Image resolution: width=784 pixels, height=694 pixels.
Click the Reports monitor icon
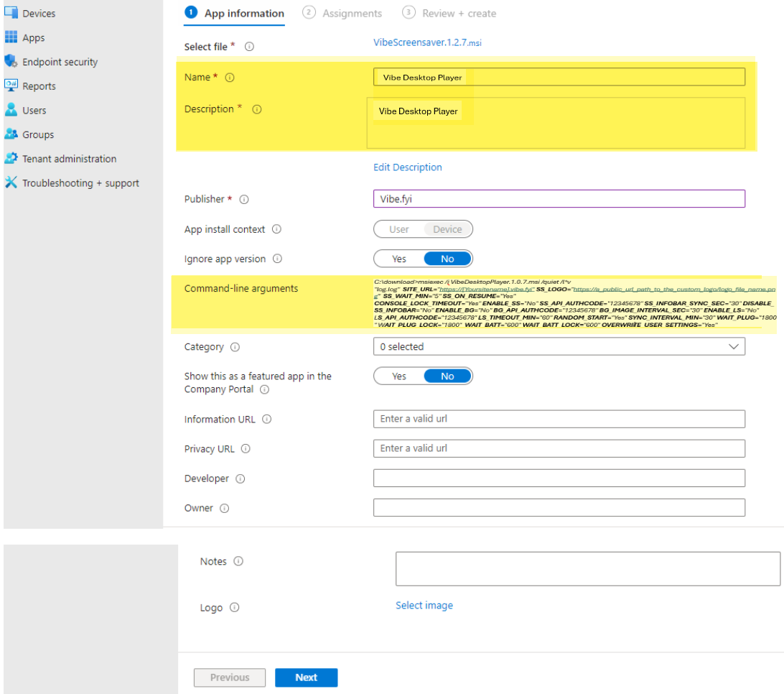point(11,85)
